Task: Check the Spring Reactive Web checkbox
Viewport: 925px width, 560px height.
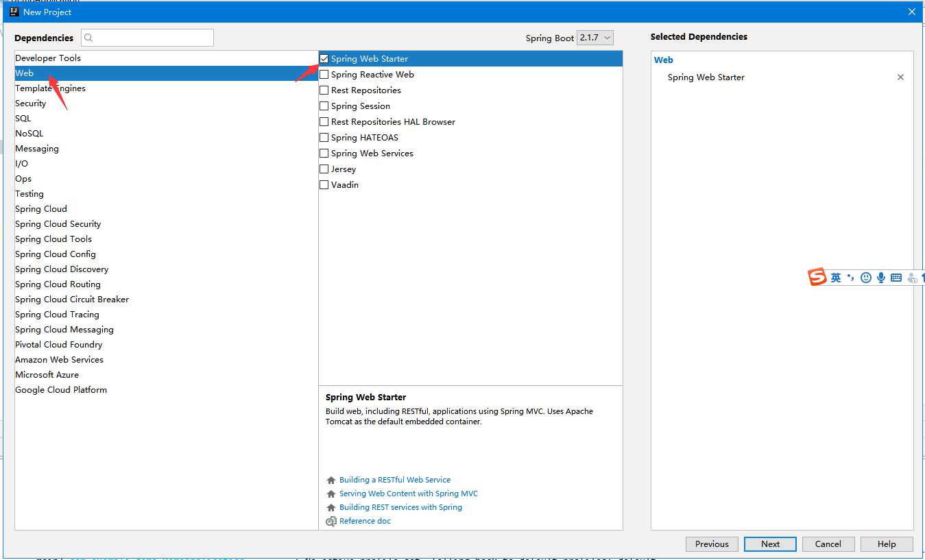Action: click(324, 75)
